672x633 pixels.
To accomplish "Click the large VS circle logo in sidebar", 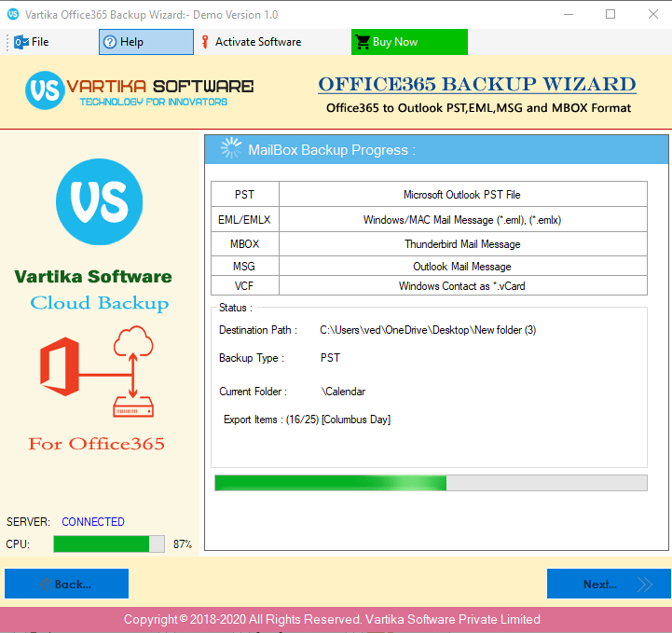I will (100, 202).
